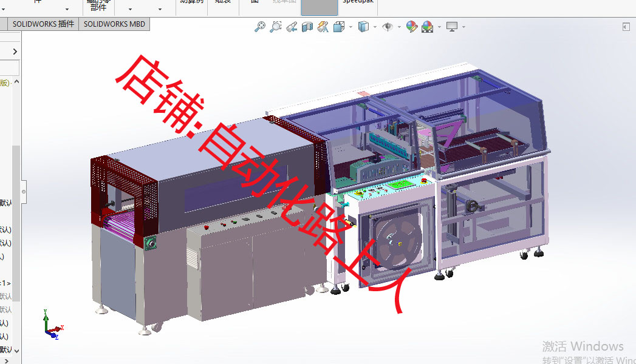Toggle the task pane collapse icon at right edge
The height and width of the screenshot is (364, 636).
coord(626,27)
